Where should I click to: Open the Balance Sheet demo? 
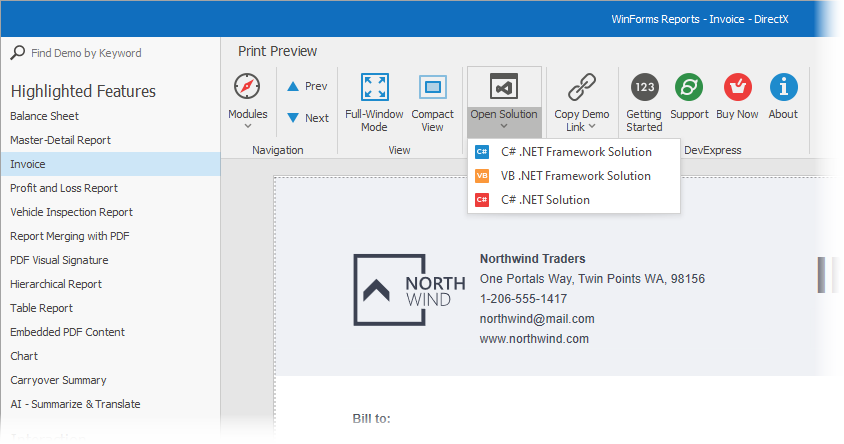(x=110, y=116)
